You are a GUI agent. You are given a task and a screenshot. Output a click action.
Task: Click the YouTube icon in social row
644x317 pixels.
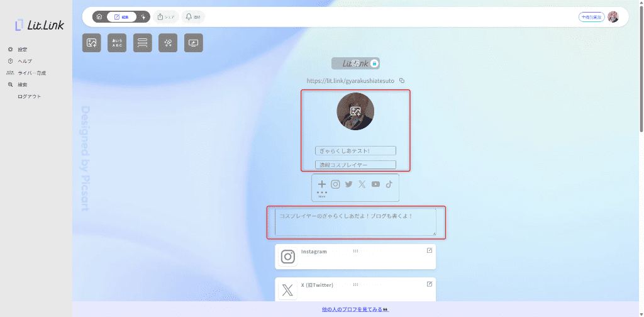tap(375, 184)
